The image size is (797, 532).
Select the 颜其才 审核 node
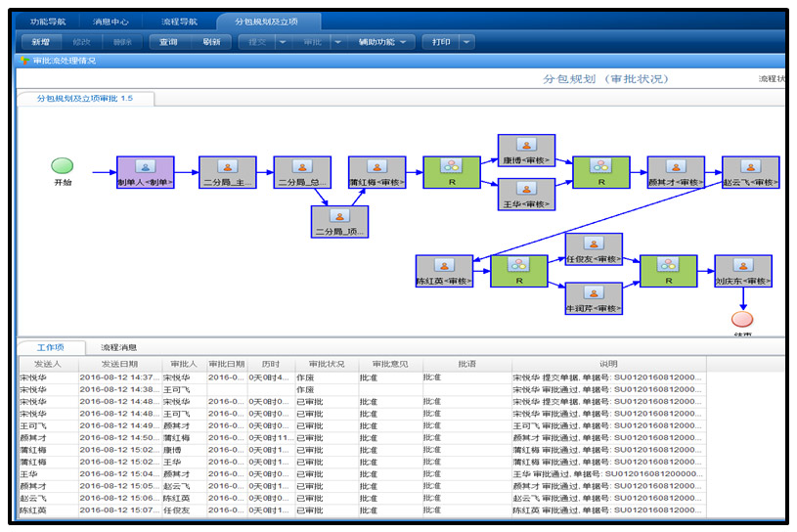click(x=675, y=171)
